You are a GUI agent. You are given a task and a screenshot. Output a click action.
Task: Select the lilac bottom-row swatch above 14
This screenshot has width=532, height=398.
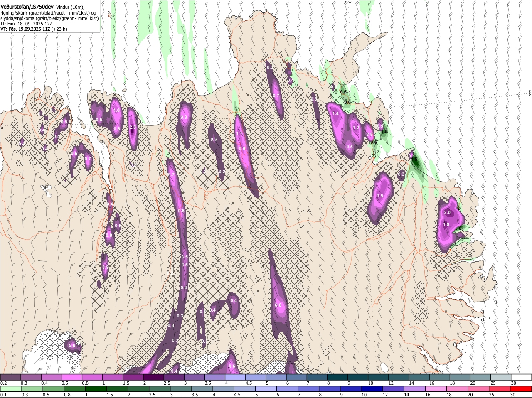pos(415,389)
